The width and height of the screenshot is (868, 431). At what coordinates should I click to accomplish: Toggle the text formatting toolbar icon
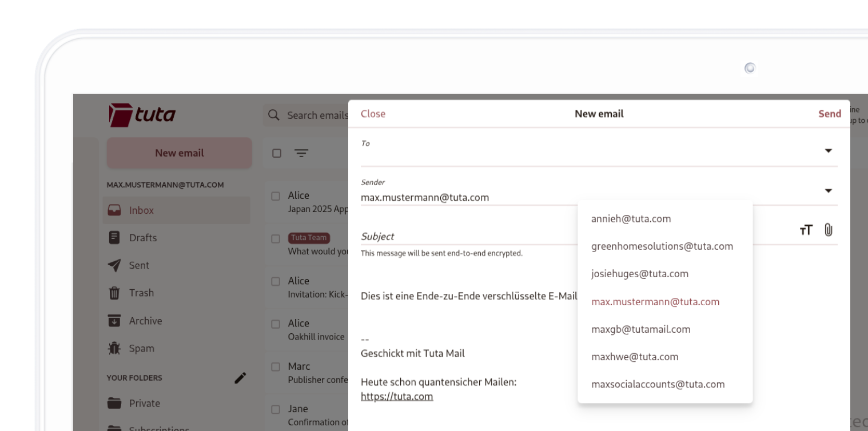pos(806,230)
